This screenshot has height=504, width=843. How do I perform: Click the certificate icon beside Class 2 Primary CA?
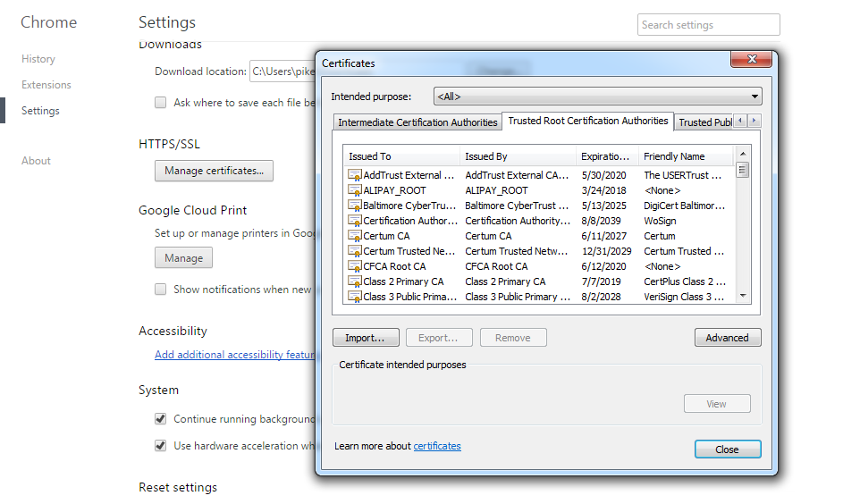coord(354,281)
